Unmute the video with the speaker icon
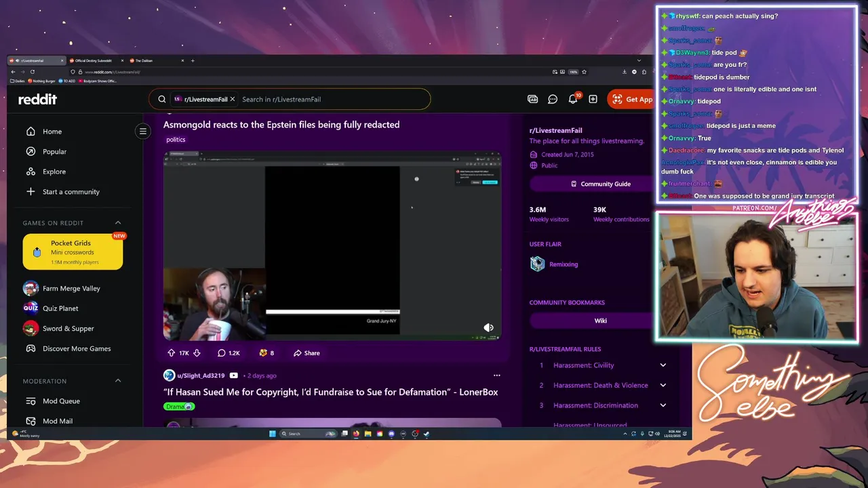This screenshot has width=868, height=488. tap(488, 328)
